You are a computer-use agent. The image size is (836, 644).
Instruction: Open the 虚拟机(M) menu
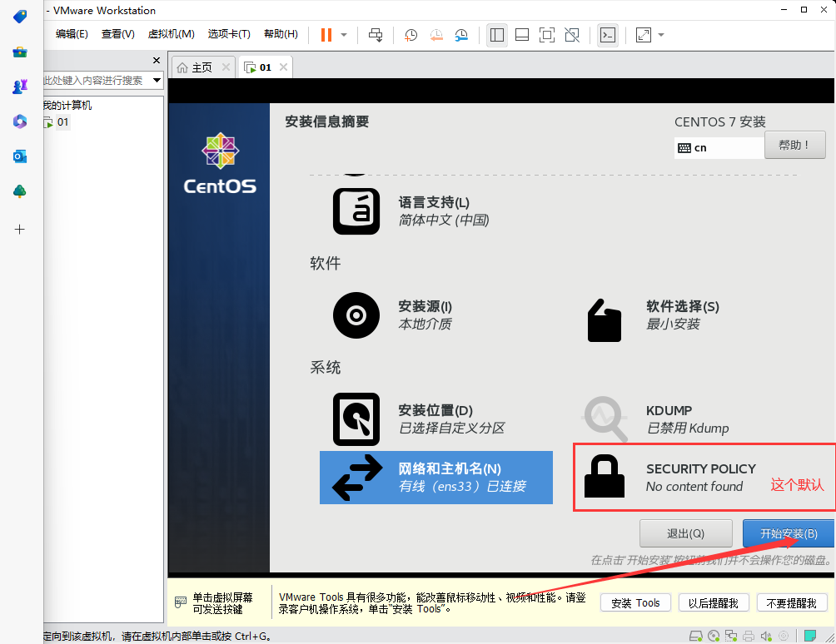[x=172, y=34]
